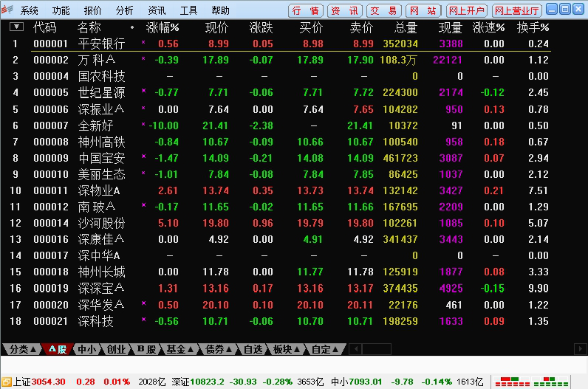The height and width of the screenshot is (389, 588).
Task: Select the 深振业A stock row
Action: (280, 109)
